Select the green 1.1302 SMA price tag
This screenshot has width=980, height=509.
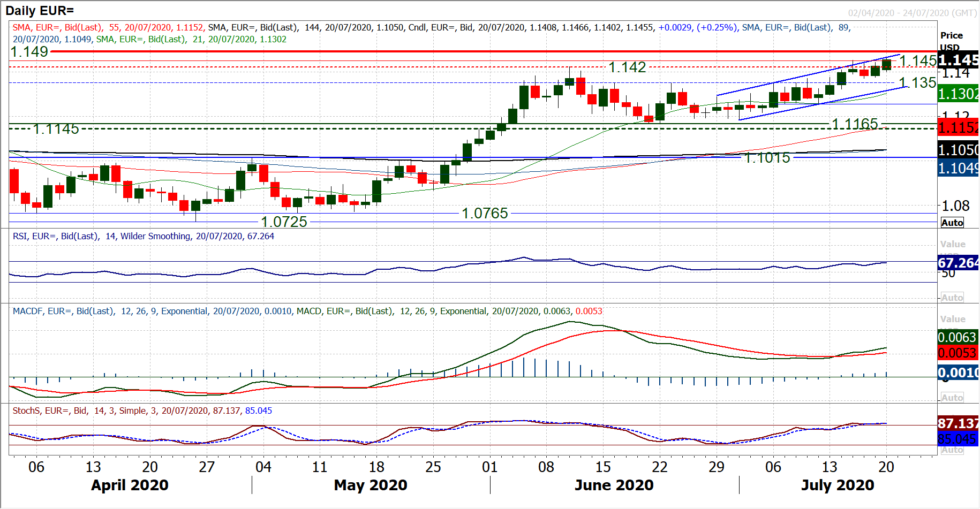click(958, 94)
